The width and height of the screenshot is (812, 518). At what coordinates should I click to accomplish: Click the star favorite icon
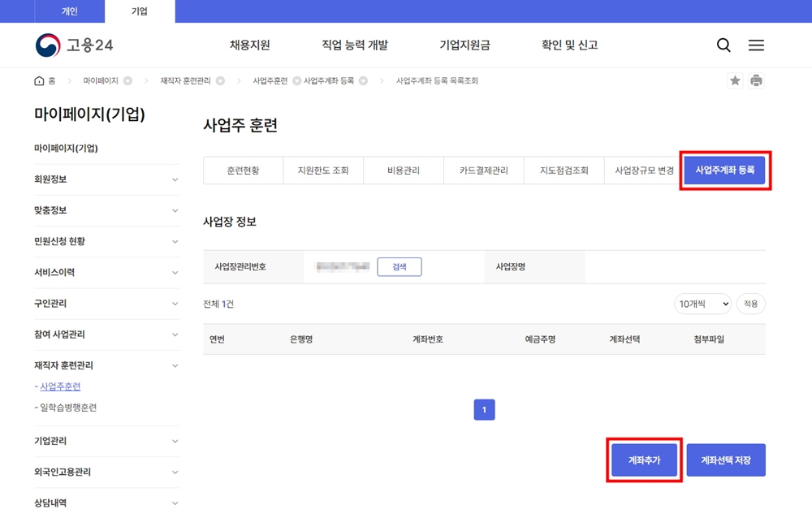(x=735, y=80)
